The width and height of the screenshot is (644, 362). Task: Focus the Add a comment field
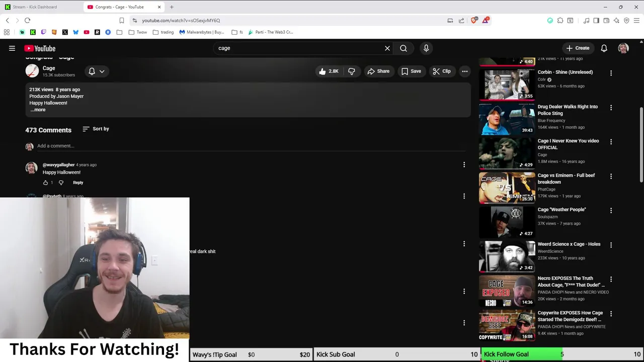(x=251, y=146)
